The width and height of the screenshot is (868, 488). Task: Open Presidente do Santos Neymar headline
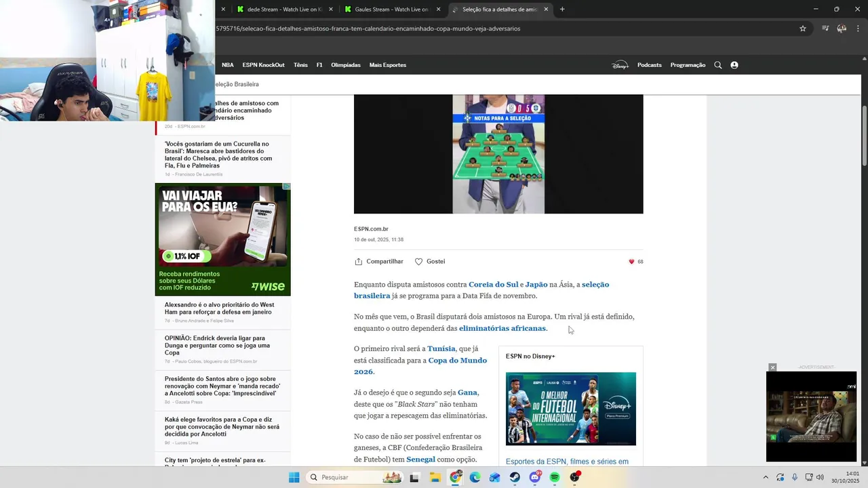(x=222, y=386)
